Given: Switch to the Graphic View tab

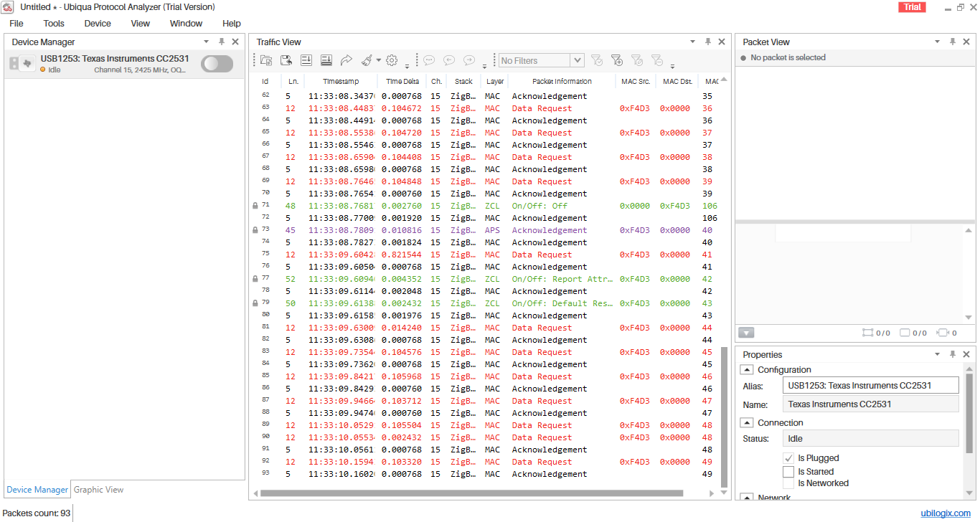Looking at the screenshot, I should (99, 490).
